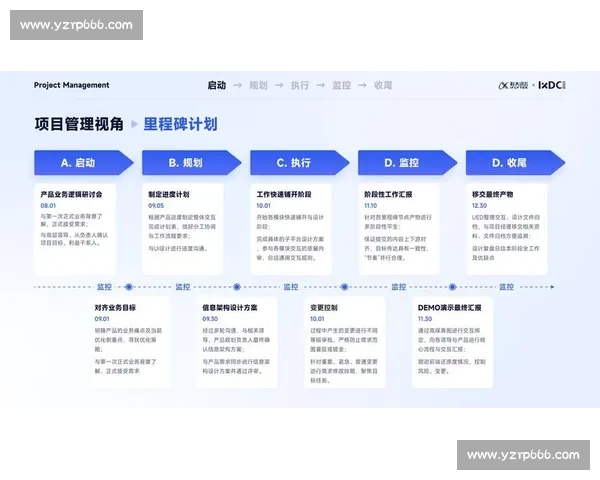Open the 对齐业务目标 card
The width and height of the screenshot is (600, 480).
[136, 341]
